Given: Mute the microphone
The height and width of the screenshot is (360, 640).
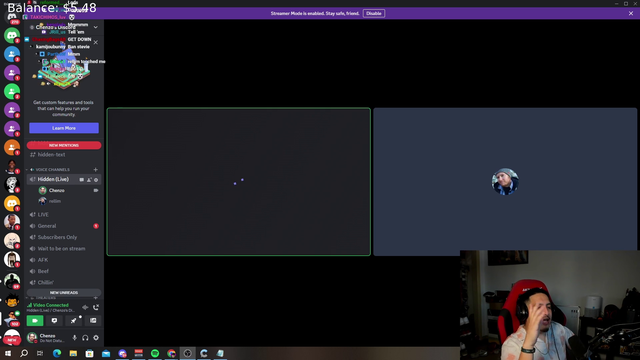Looking at the screenshot, I should coord(74,338).
